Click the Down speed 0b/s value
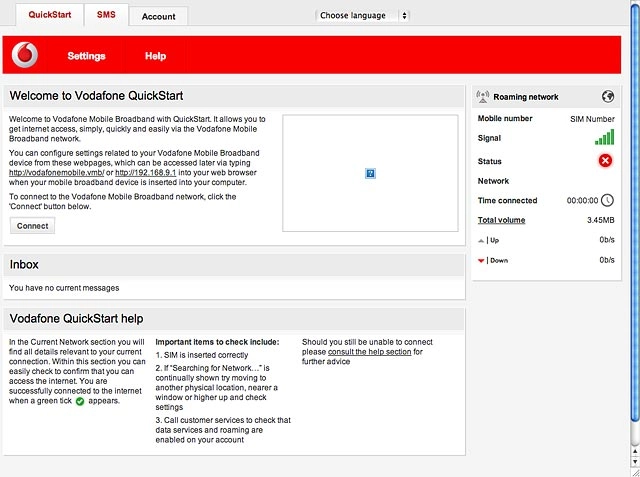Viewport: 640px width, 477px height. (607, 260)
